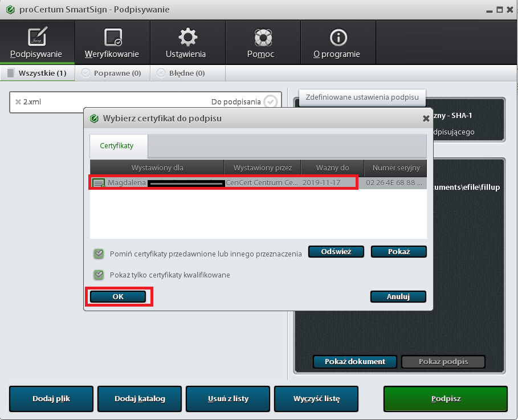
Task: Remove 2.xml using its X icon
Action: click(18, 102)
